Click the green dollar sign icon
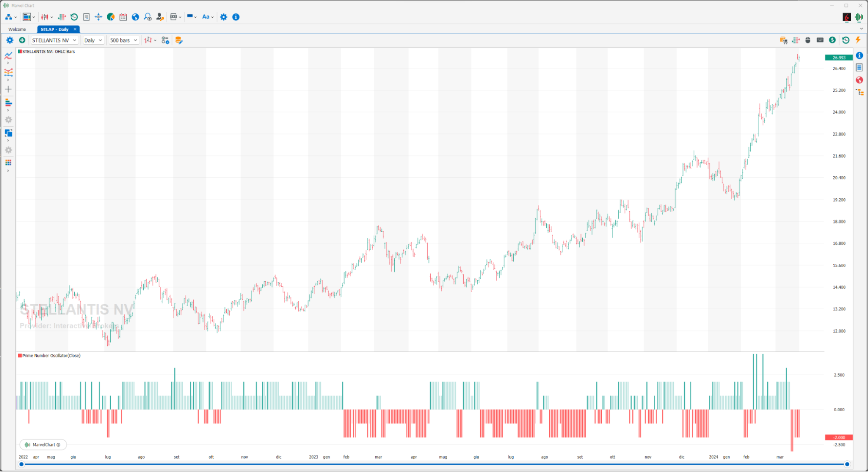Viewport: 868px width, 472px height. [832, 40]
